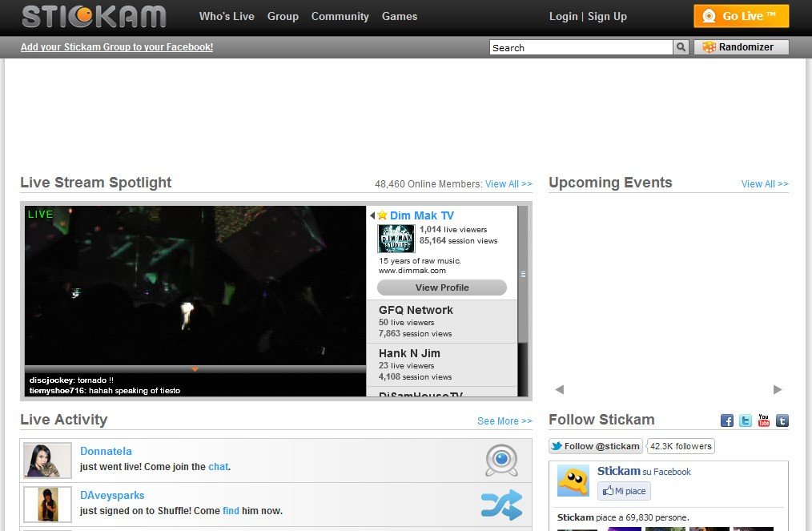The height and width of the screenshot is (531, 812).
Task: Open the Dim Mak TV channel title
Action: (421, 215)
